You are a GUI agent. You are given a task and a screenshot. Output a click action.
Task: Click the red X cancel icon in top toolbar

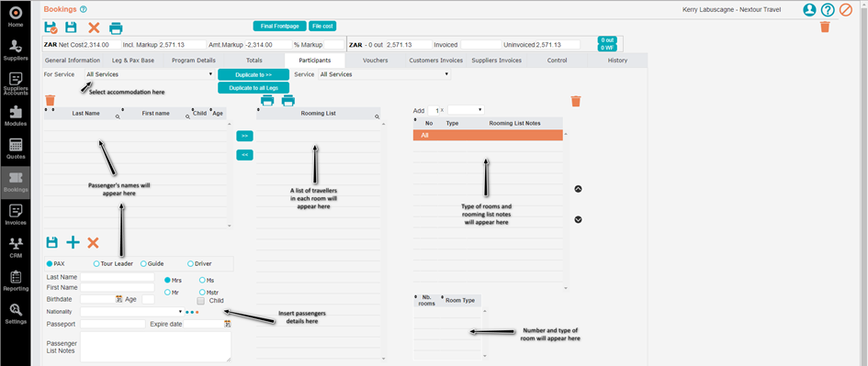click(94, 28)
